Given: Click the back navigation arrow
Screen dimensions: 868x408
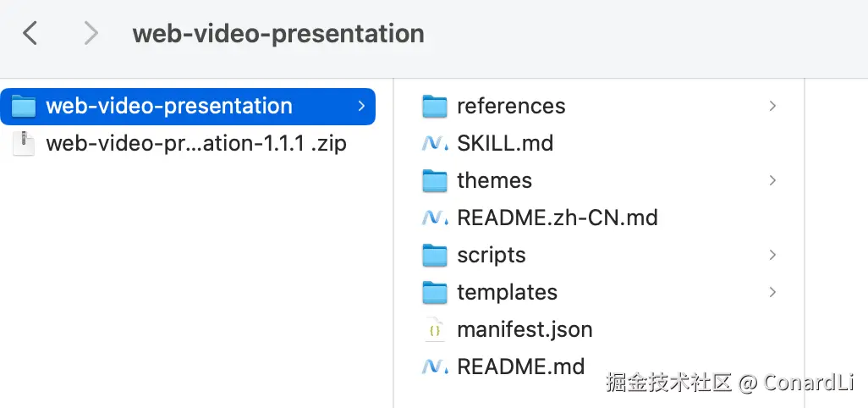Looking at the screenshot, I should point(30,33).
